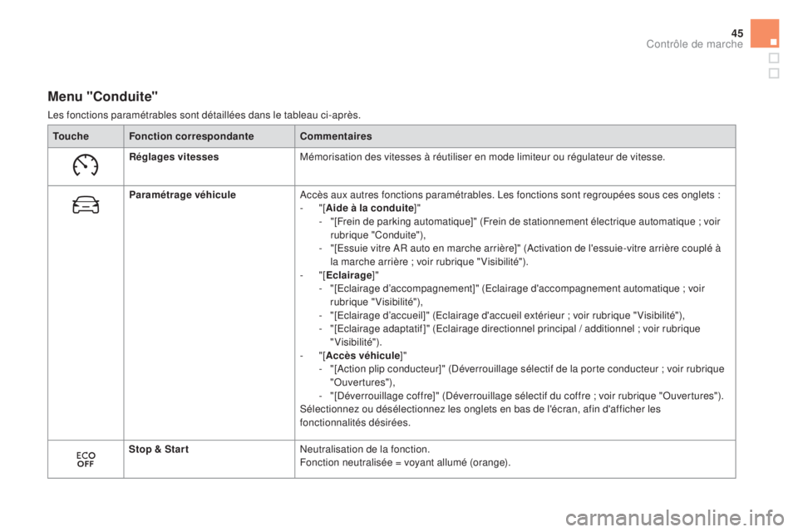Select the car icon for vehicle settings
This screenshot has width=798, height=532.
pyautogui.click(x=85, y=204)
